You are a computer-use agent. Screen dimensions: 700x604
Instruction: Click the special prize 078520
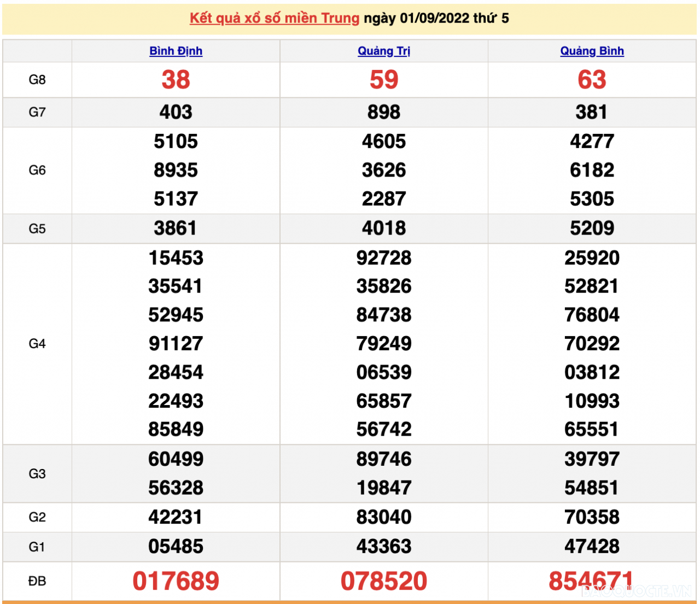(384, 581)
